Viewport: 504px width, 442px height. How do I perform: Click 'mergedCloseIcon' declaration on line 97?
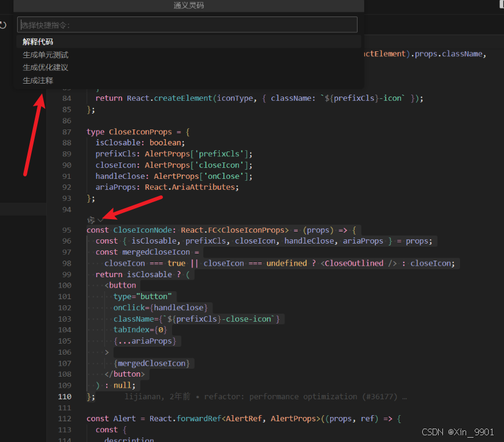[156, 252]
